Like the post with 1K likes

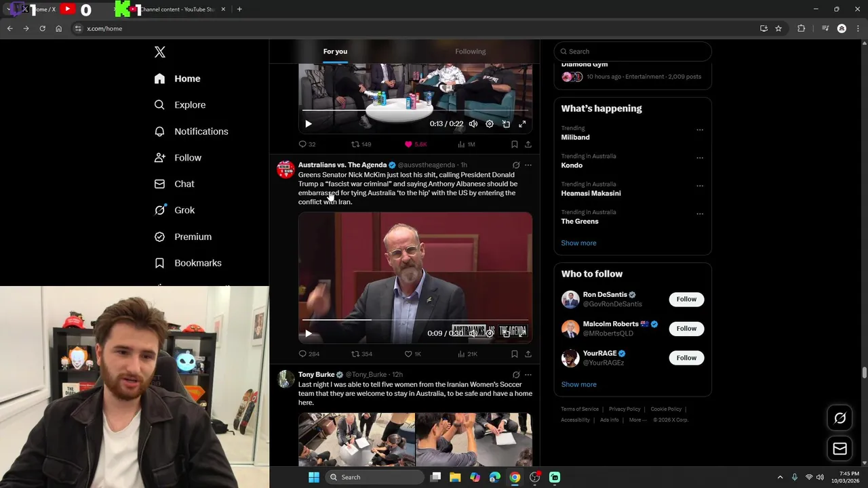coord(413,354)
